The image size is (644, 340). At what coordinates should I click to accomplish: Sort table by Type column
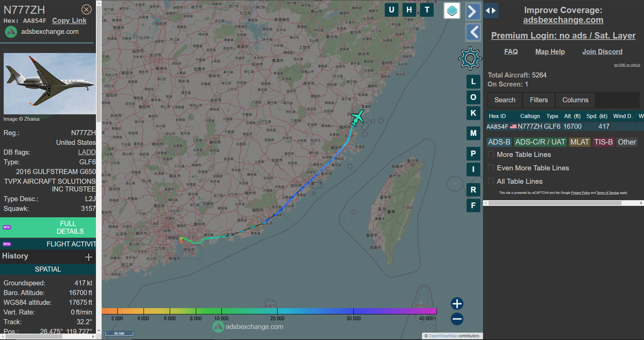pyautogui.click(x=552, y=116)
